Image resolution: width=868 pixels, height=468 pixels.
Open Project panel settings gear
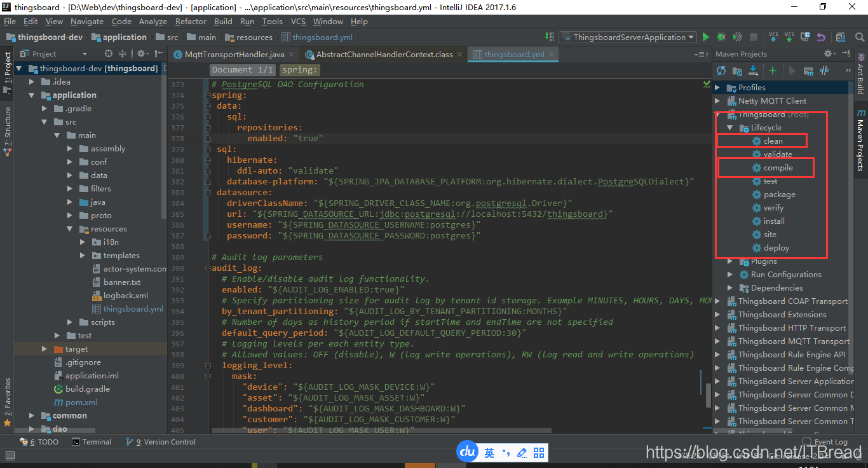[x=142, y=53]
